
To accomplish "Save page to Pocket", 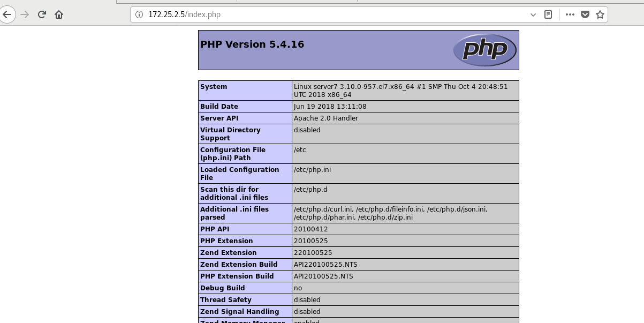I will (585, 14).
